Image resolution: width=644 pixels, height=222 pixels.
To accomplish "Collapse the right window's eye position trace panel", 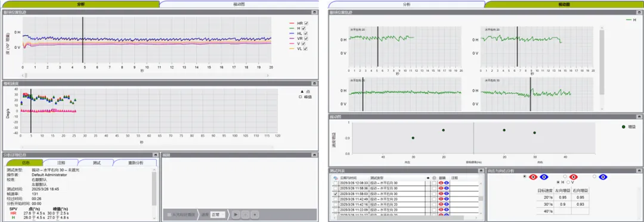I will pos(639,12).
